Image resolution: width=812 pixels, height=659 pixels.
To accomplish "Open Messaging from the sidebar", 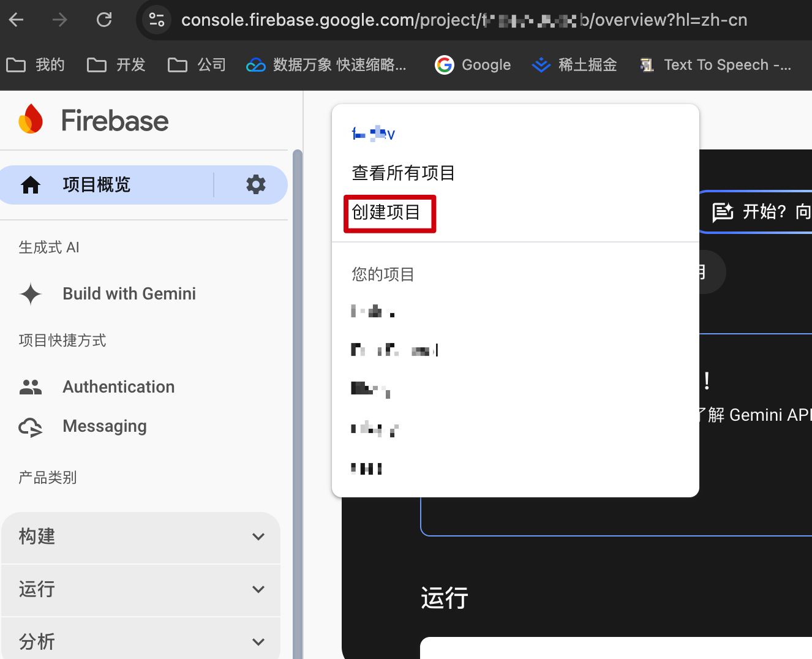I will pos(105,426).
